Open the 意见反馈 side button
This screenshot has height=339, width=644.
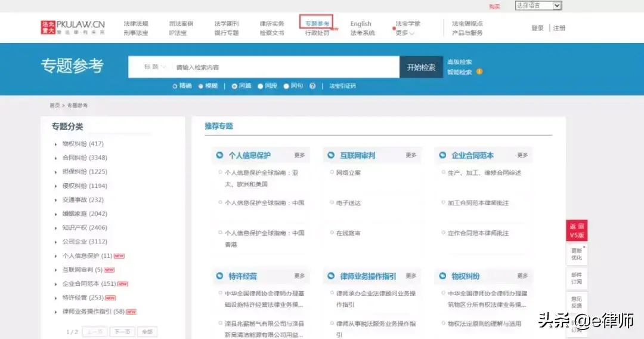tap(577, 303)
